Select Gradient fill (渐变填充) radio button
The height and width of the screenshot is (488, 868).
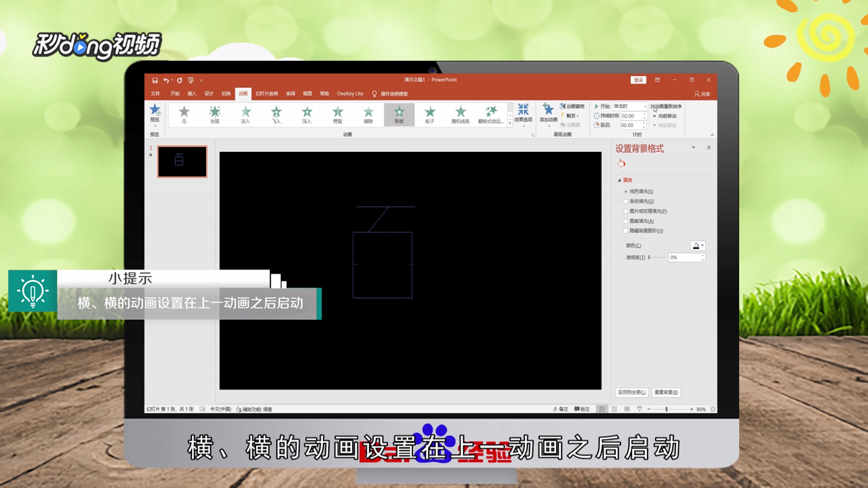pyautogui.click(x=626, y=201)
